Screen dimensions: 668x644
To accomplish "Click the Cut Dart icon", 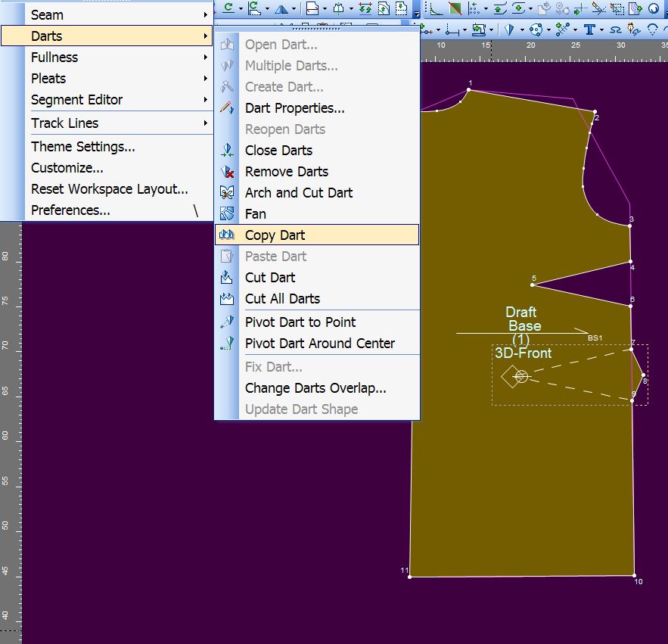I will point(227,278).
